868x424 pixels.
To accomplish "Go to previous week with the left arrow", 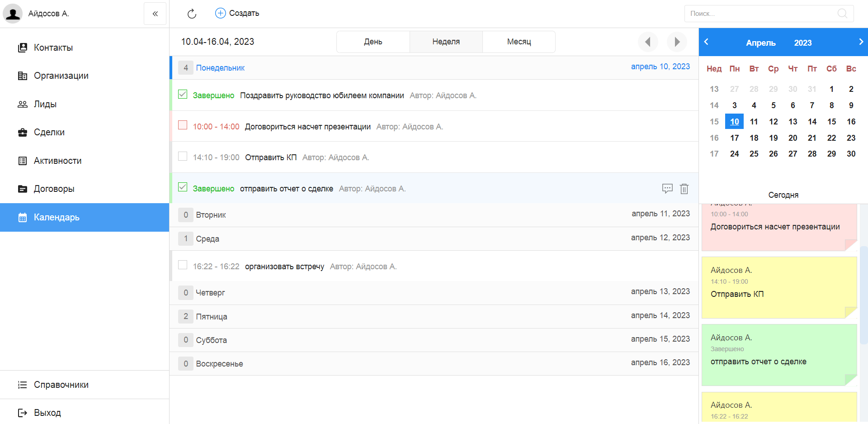I will pos(648,42).
